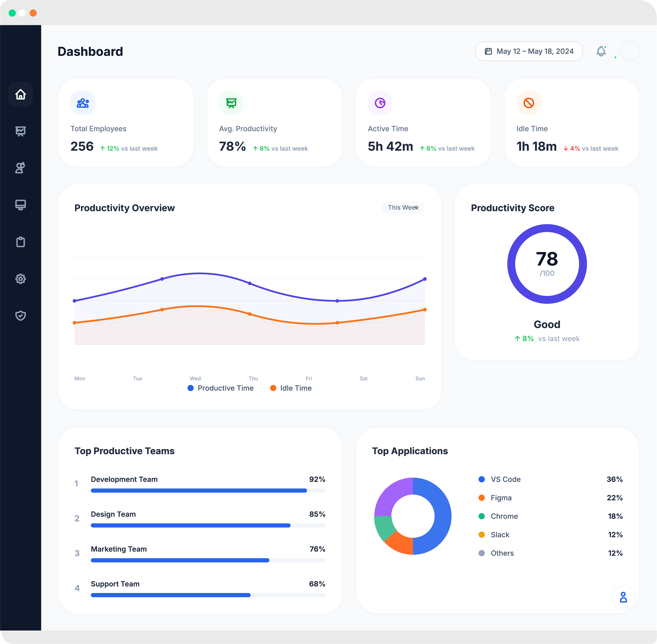Open the profile avatar circle

[630, 51]
